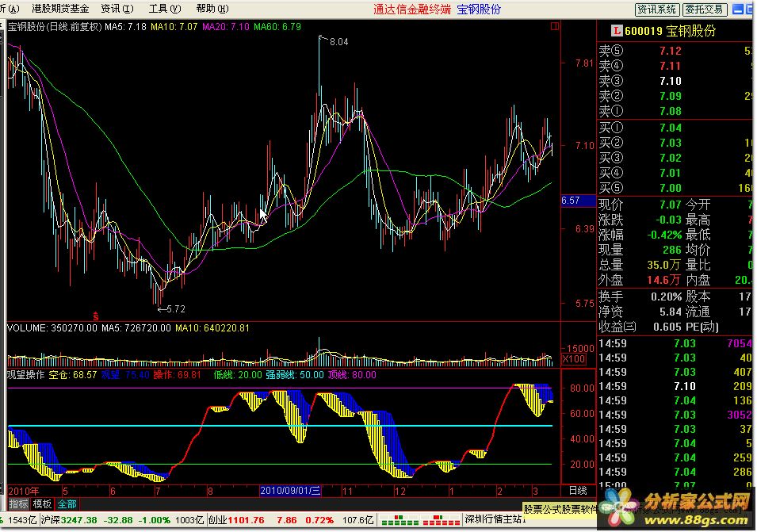Click the 总量 value 35.0万
757x532 pixels.
click(x=664, y=265)
